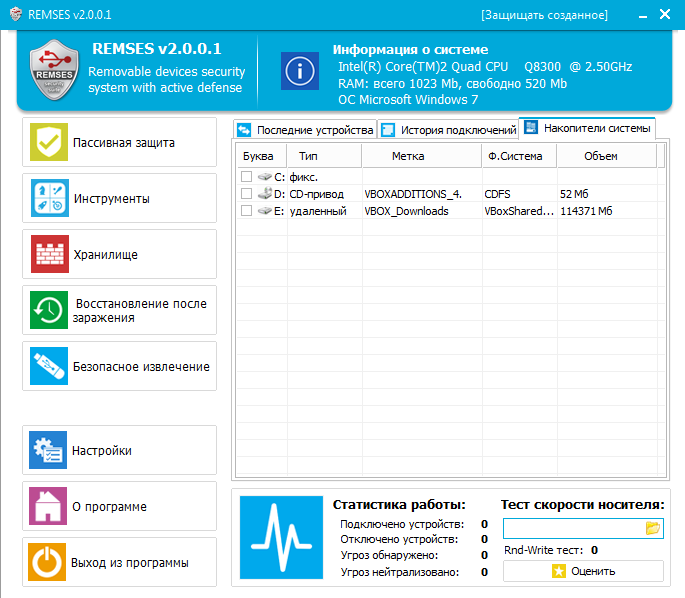Click the blue system information icon
This screenshot has width=685, height=598.
300,71
